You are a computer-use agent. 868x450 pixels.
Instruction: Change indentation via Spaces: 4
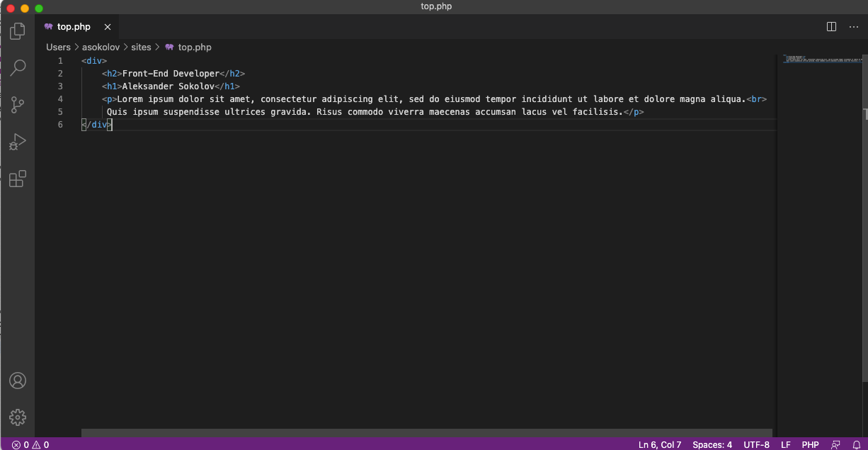tap(712, 444)
